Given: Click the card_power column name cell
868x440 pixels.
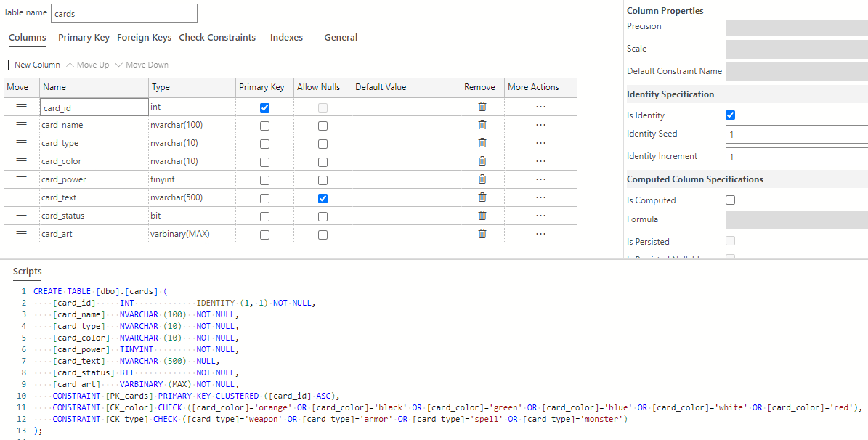Looking at the screenshot, I should [94, 179].
